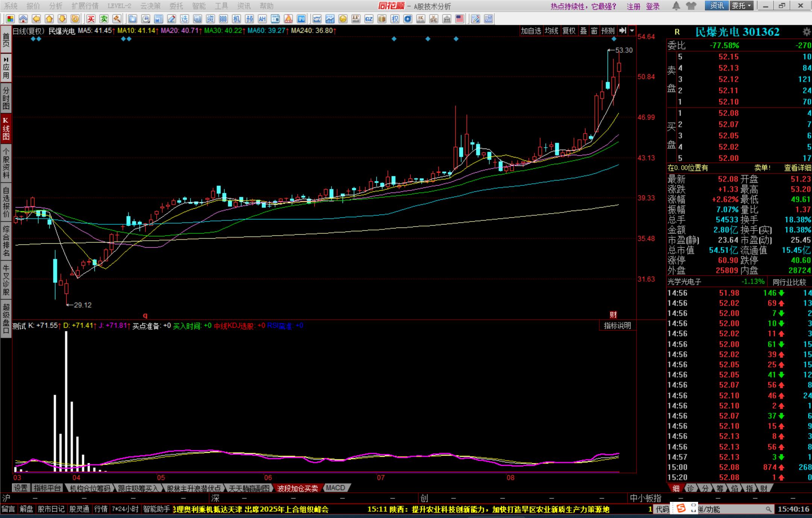The image size is (812, 518).
Task: Click the jump-to-end arrow button in chart header
Action: (623, 31)
